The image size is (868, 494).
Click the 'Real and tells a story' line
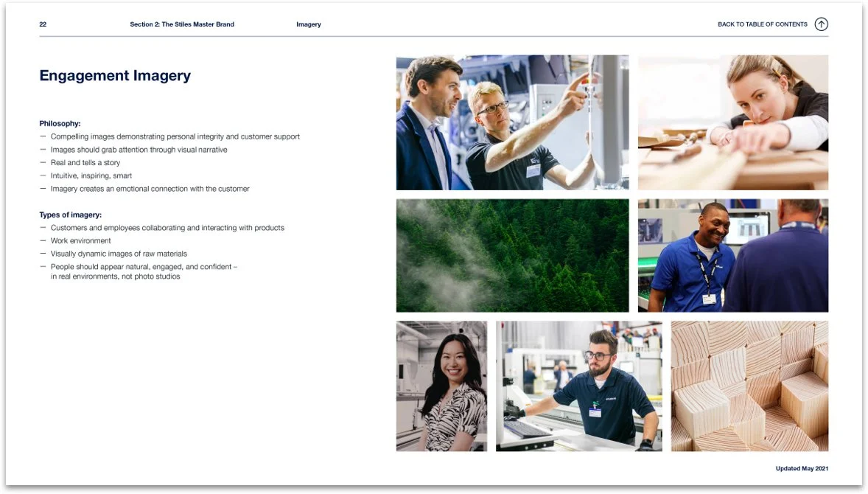click(85, 163)
